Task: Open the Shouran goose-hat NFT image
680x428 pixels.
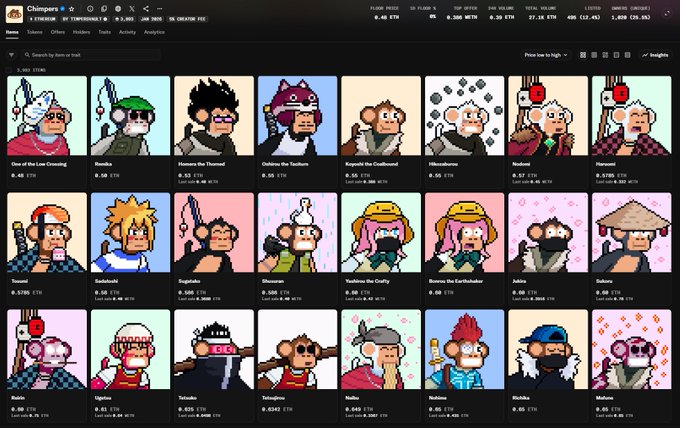Action: (x=298, y=232)
